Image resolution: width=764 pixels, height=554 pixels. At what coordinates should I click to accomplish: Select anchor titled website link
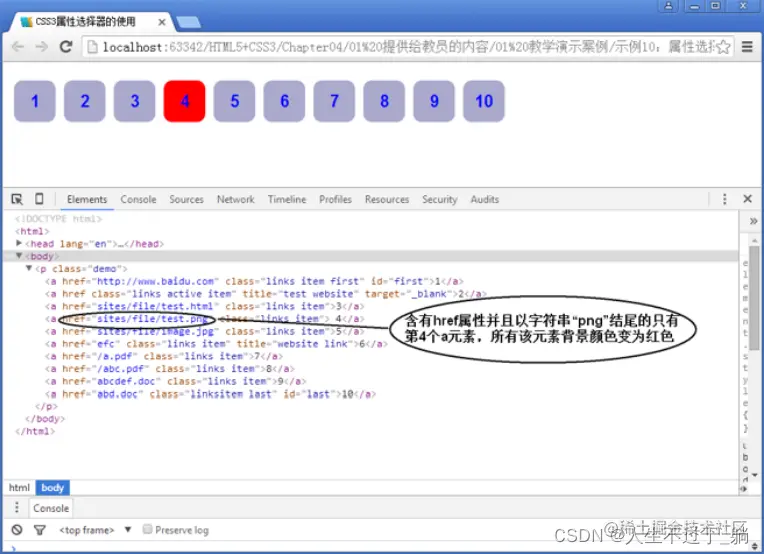(216, 344)
